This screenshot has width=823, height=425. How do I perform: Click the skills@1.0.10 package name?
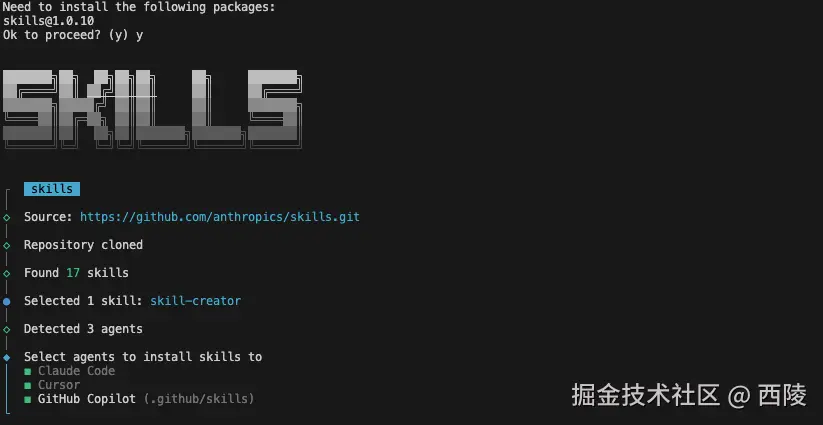[x=48, y=21]
